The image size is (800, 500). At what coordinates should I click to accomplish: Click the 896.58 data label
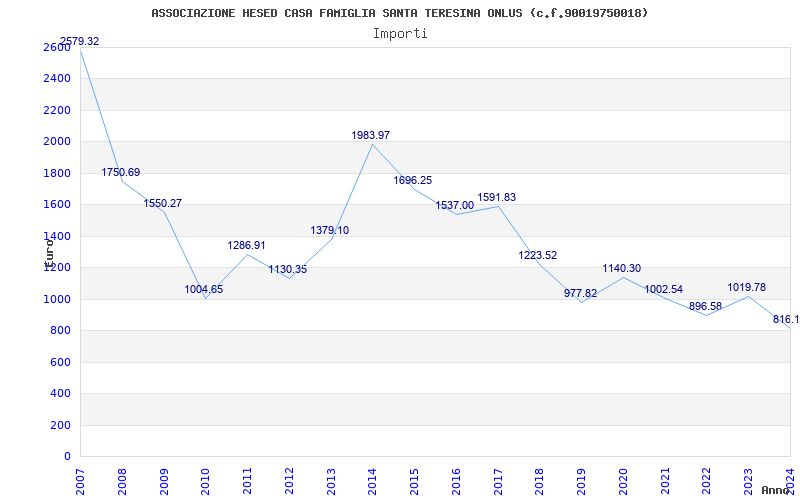click(706, 307)
